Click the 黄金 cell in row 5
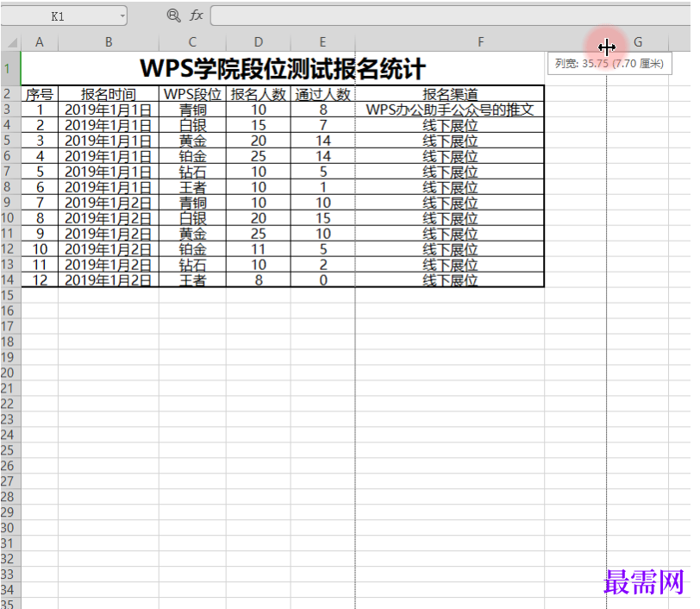This screenshot has height=609, width=700. pyautogui.click(x=192, y=141)
